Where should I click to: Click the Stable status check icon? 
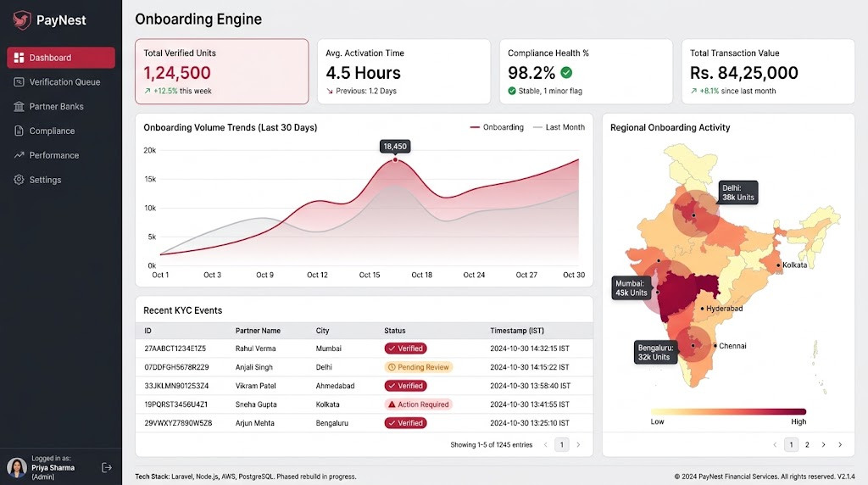(512, 91)
